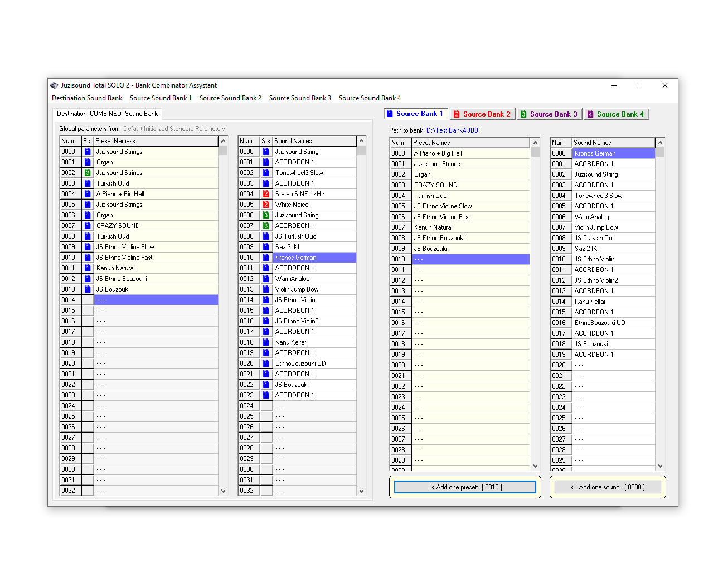Screen dimensions: 728x582
Task: Open the Destination Sound Bank menu
Action: [87, 98]
